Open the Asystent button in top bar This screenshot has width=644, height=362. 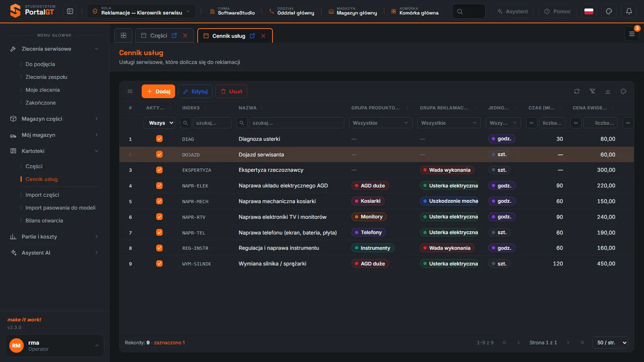pyautogui.click(x=512, y=11)
